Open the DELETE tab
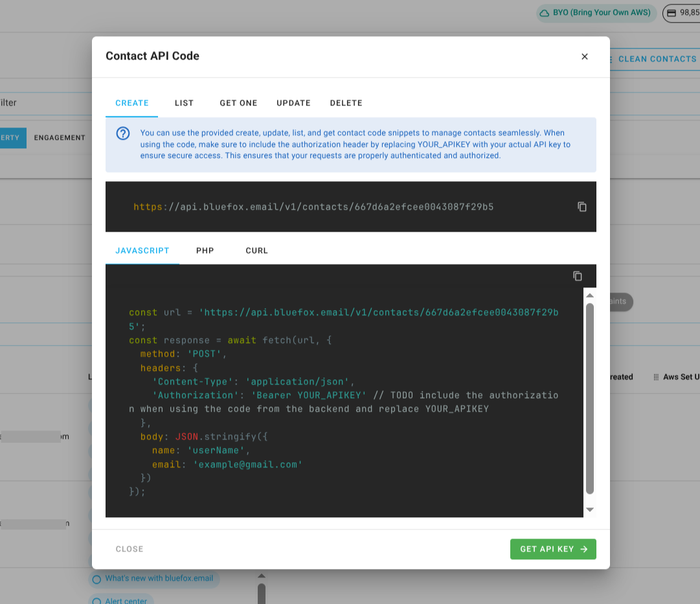This screenshot has width=700, height=604. click(x=346, y=103)
